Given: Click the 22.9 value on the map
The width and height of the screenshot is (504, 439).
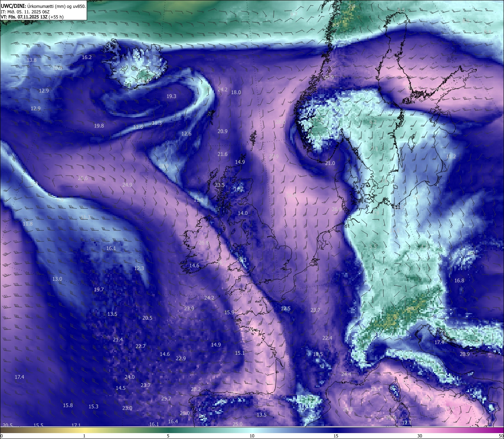Looking at the screenshot, I should tap(181, 358).
